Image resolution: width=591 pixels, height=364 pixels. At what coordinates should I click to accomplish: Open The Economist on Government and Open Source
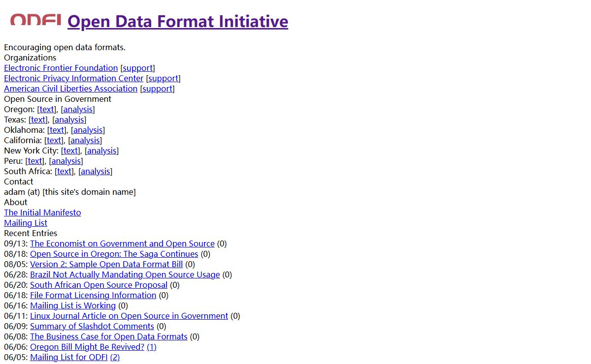[x=122, y=243]
